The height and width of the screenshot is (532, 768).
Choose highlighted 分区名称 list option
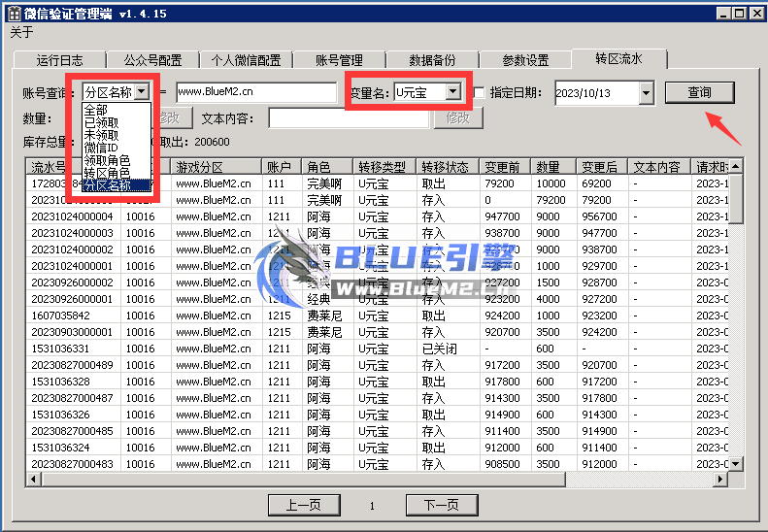(x=117, y=184)
